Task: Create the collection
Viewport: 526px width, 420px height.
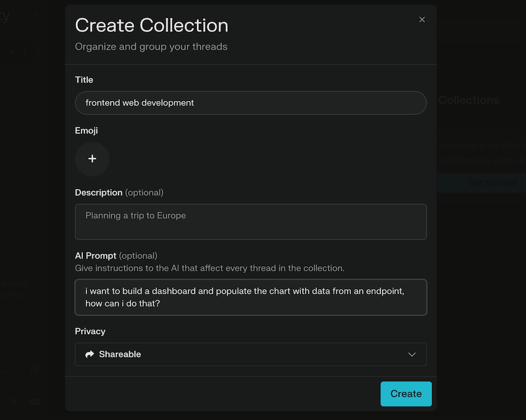Action: click(x=406, y=394)
